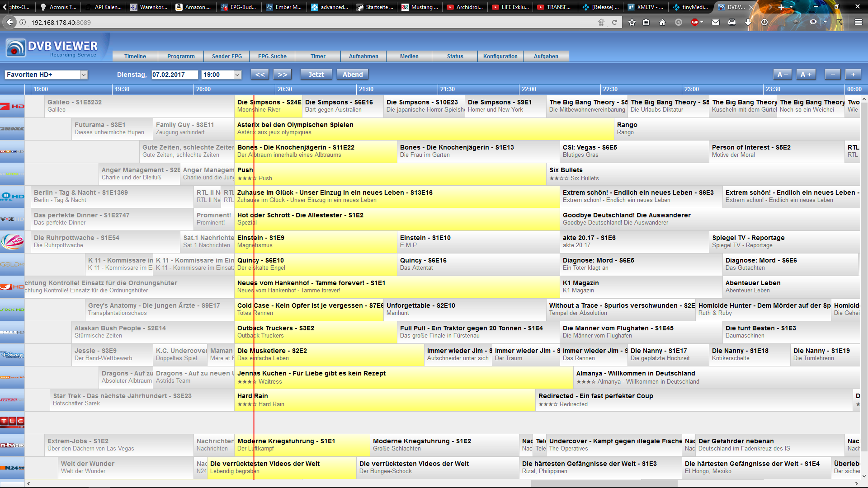Click the mail envelope toolbar icon

pyautogui.click(x=716, y=22)
